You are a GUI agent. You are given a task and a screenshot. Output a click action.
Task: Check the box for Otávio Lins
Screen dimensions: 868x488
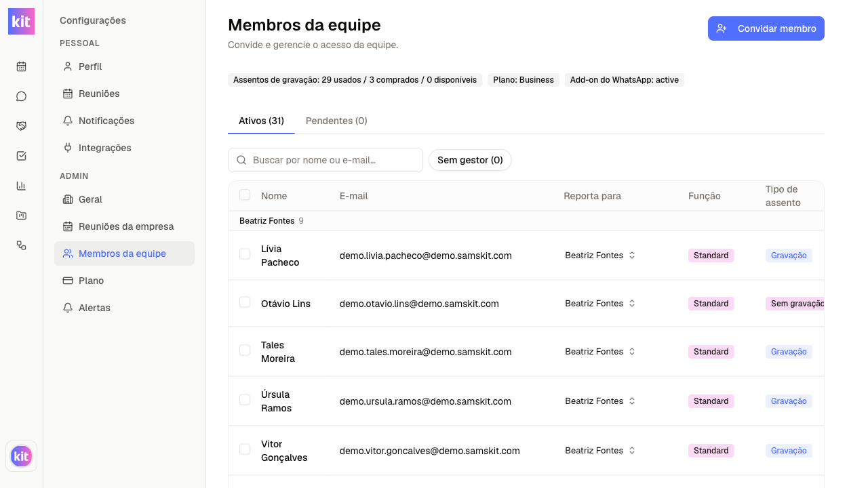click(245, 302)
